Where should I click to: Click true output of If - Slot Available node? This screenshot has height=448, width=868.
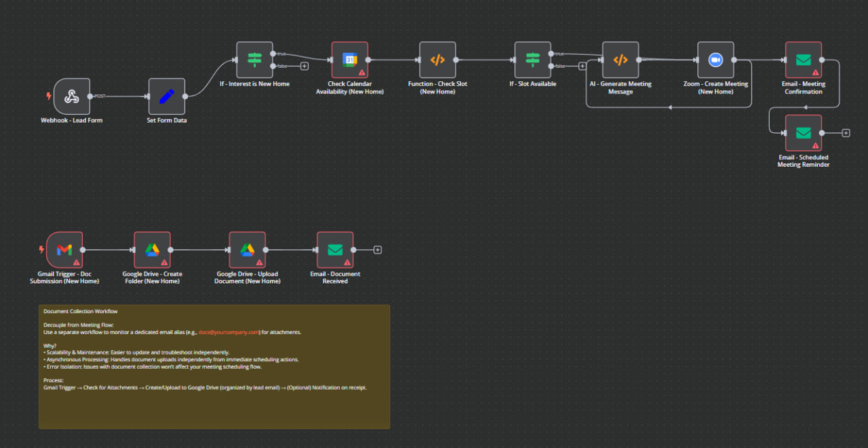[551, 54]
